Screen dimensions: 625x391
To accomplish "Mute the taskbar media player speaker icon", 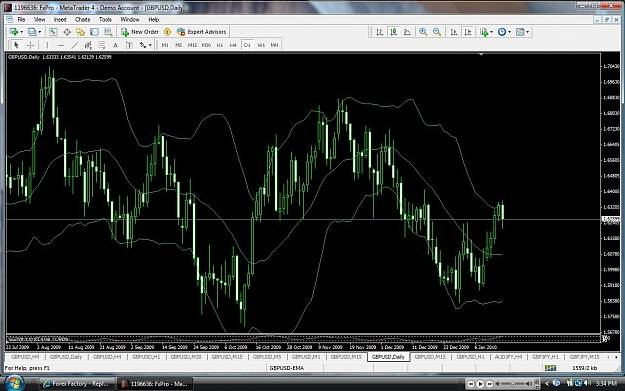I will [497, 384].
